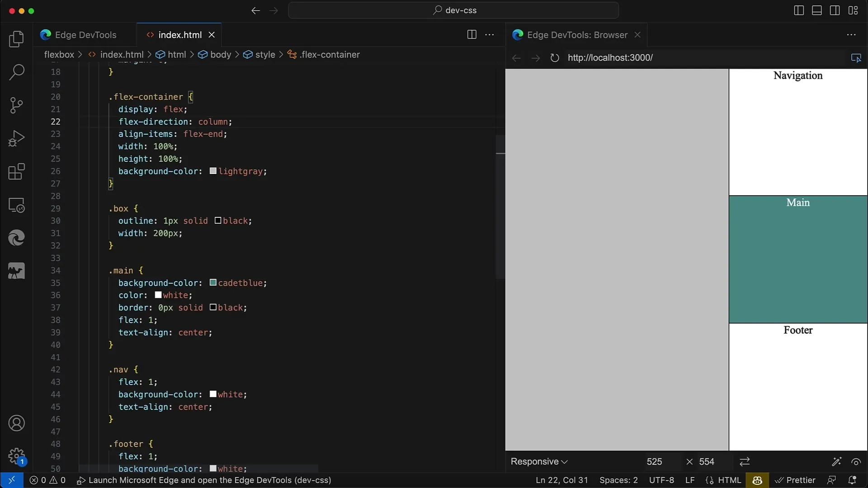
Task: Switch to the index.html editor tab
Action: coord(180,34)
